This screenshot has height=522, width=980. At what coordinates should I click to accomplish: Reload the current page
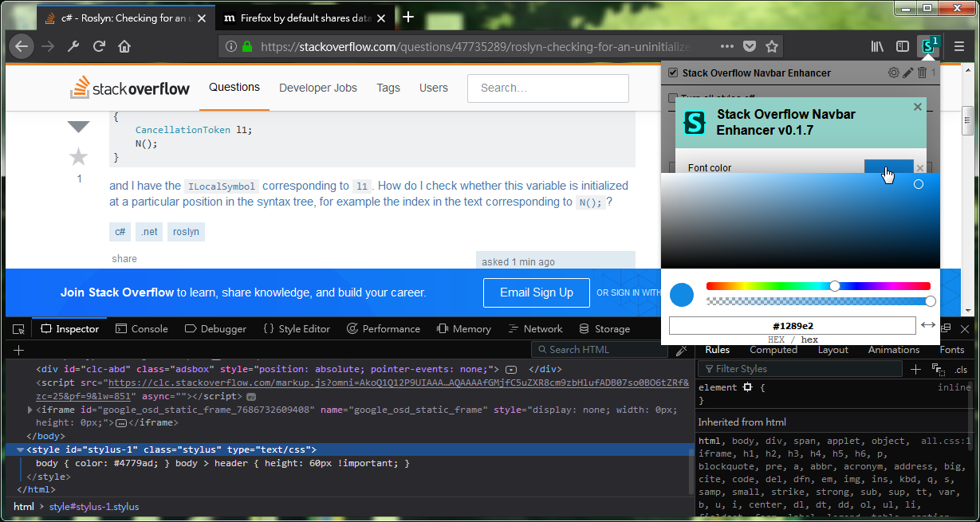[99, 46]
